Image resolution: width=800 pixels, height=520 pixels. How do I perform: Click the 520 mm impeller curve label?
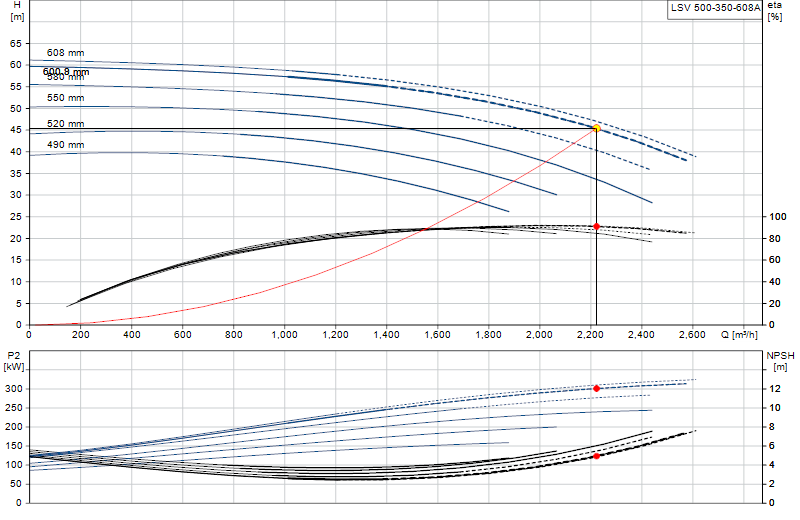click(65, 123)
